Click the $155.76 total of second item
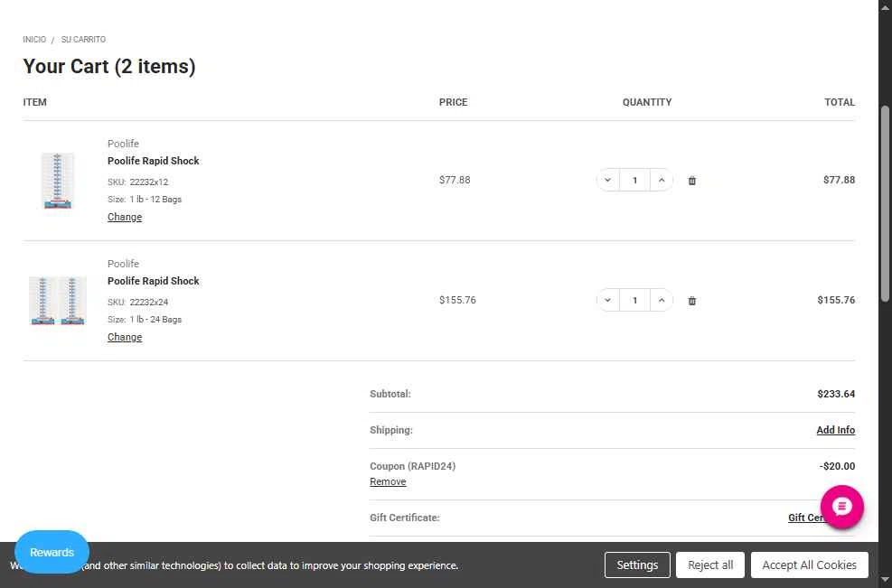This screenshot has height=588, width=892. click(836, 300)
